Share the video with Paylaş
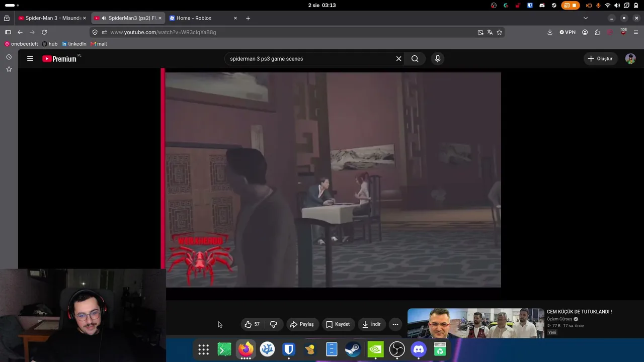The height and width of the screenshot is (362, 644). pyautogui.click(x=302, y=324)
